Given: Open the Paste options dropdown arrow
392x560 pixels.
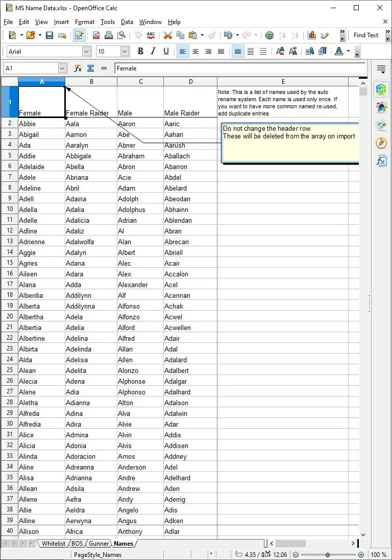Looking at the screenshot, I should (x=202, y=35).
